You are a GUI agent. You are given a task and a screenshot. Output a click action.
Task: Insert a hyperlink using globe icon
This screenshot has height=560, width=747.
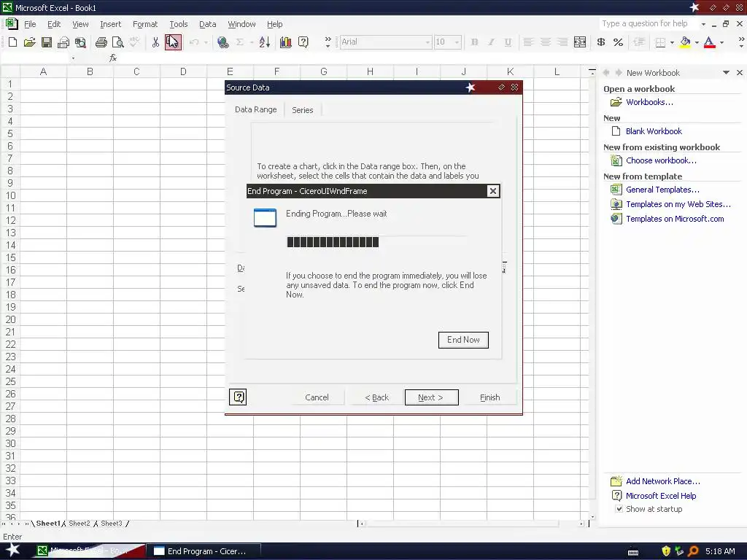coord(222,42)
